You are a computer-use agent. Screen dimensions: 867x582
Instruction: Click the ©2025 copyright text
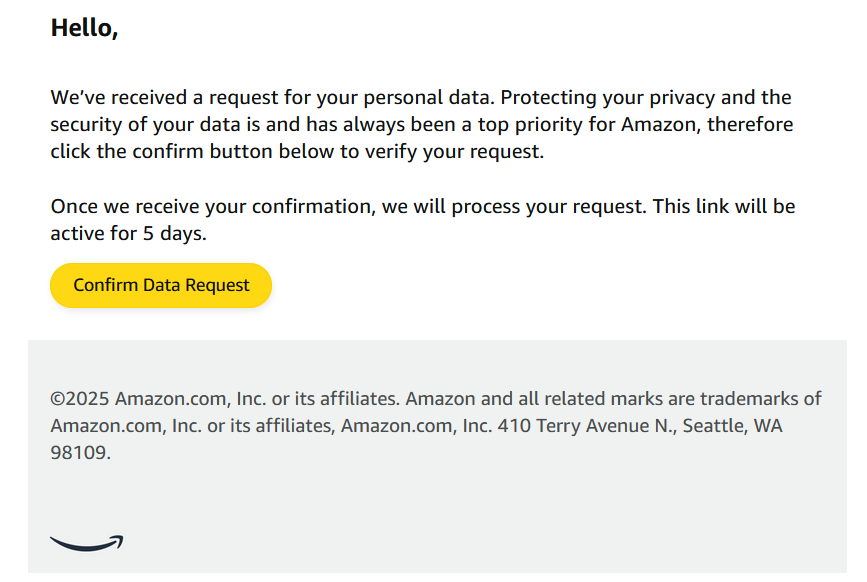click(80, 398)
